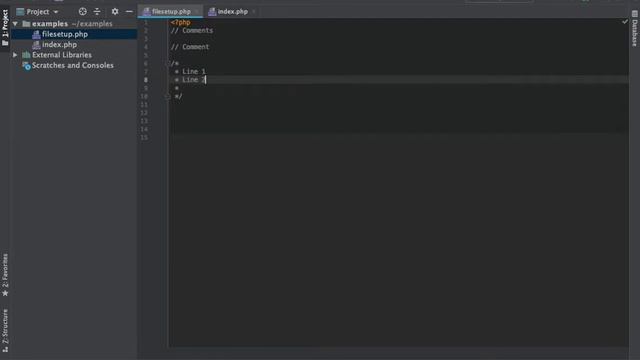The height and width of the screenshot is (360, 640).
Task: Click line number 15 in gutter
Action: (144, 138)
